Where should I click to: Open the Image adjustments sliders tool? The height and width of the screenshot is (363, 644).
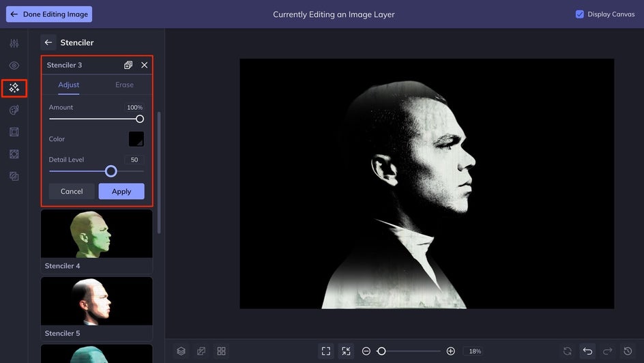click(x=14, y=43)
